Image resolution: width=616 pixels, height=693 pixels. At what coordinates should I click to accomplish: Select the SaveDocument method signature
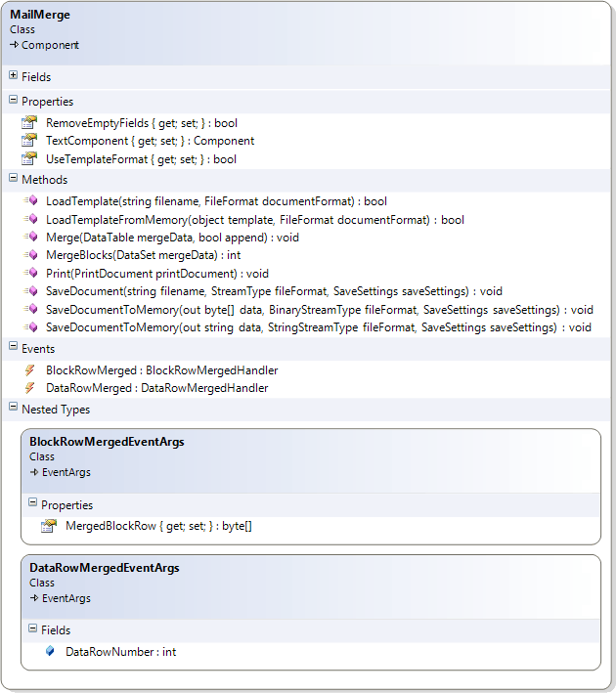click(274, 291)
